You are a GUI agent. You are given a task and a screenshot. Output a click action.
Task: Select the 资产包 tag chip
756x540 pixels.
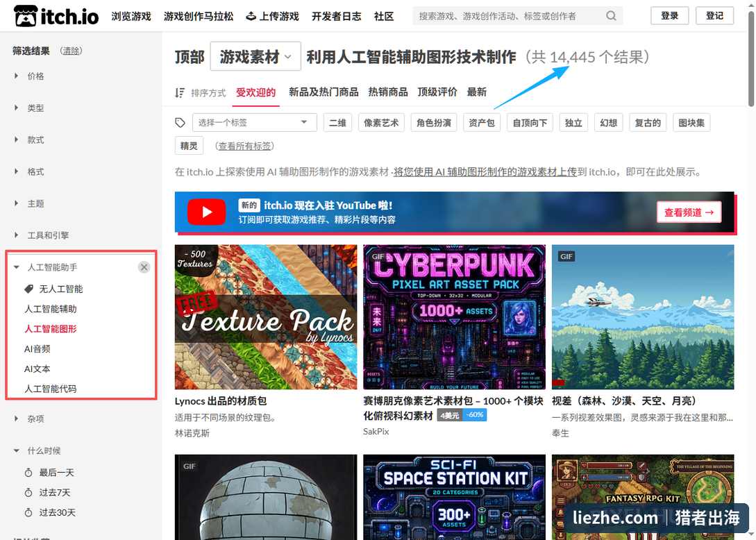pos(482,123)
